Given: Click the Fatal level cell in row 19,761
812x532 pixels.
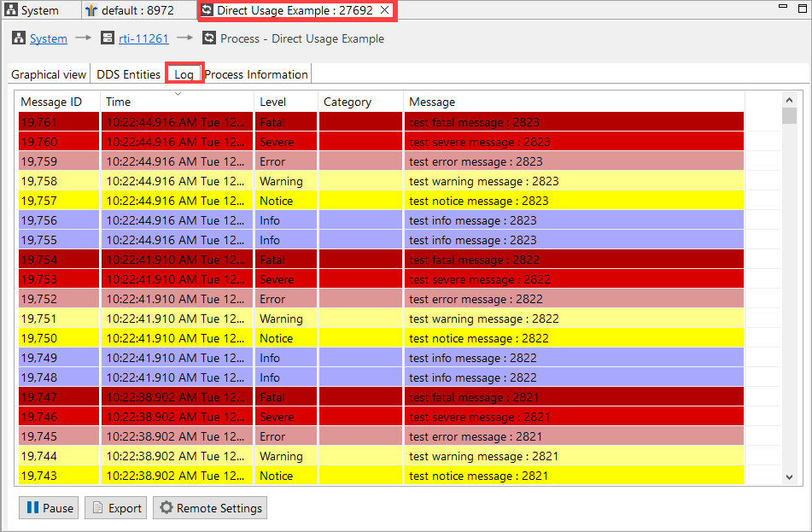Looking at the screenshot, I should 286,122.
